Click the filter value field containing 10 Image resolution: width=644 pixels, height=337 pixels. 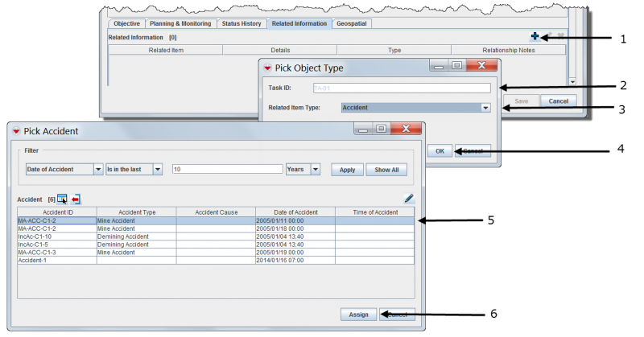point(225,170)
